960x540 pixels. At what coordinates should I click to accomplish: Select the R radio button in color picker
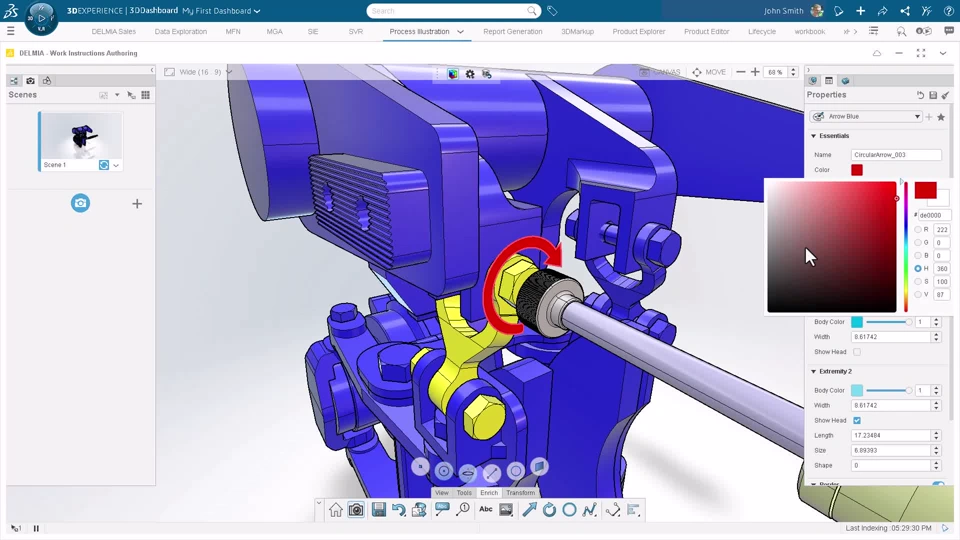click(x=918, y=230)
